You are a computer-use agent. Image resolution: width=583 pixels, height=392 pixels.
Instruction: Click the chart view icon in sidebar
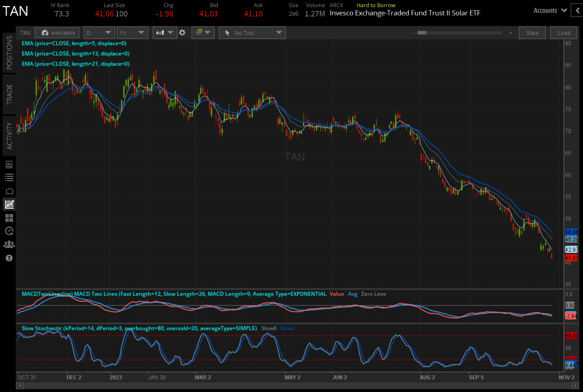pos(9,204)
